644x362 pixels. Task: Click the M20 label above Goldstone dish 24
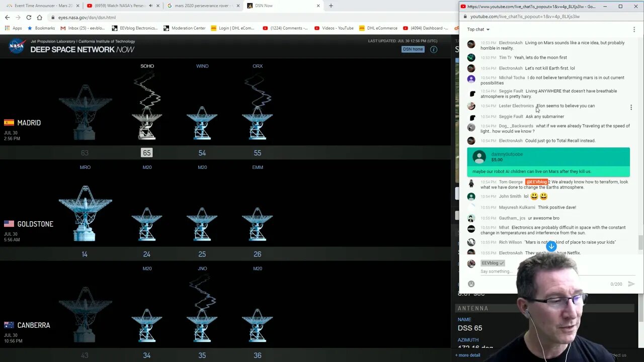coord(147,167)
